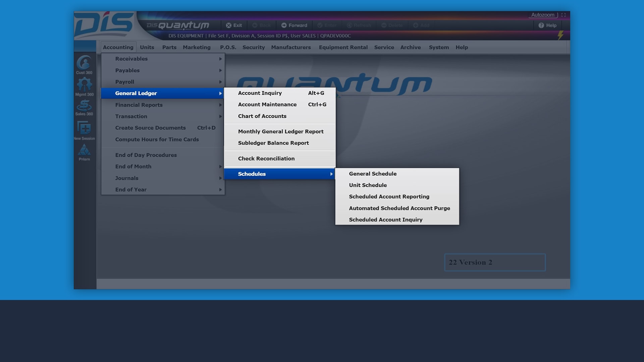The height and width of the screenshot is (362, 644).
Task: Choose Scheduled Account Inquiry
Action: [x=397, y=220]
